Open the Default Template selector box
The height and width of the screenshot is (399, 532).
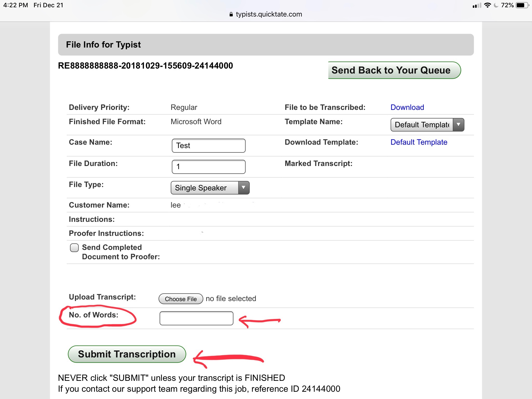coord(422,125)
